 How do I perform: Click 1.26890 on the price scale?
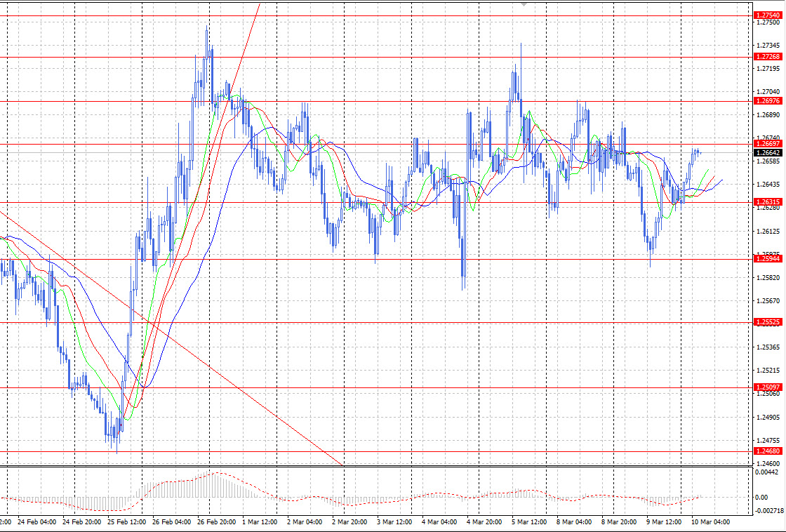point(768,115)
